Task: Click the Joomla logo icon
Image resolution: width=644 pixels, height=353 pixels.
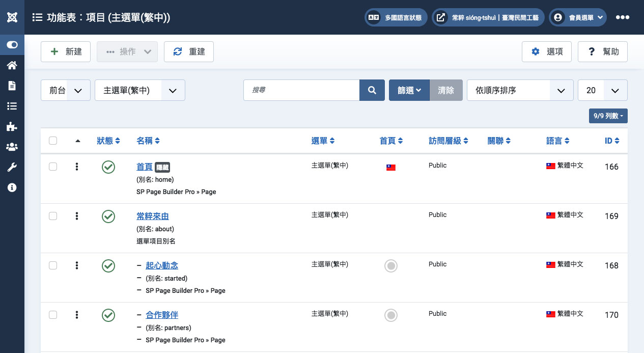Action: pos(12,17)
